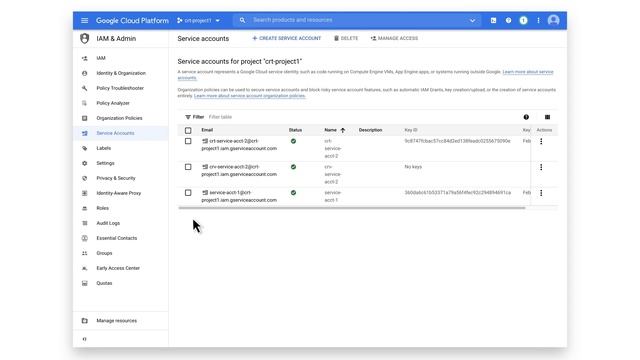Open column display options icon

547,117
